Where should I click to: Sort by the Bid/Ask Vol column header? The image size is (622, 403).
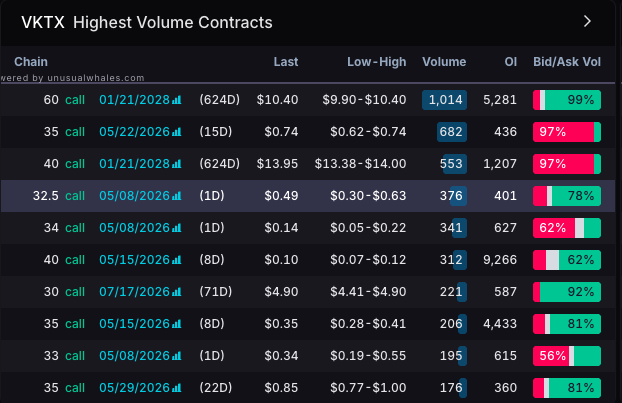coord(566,62)
